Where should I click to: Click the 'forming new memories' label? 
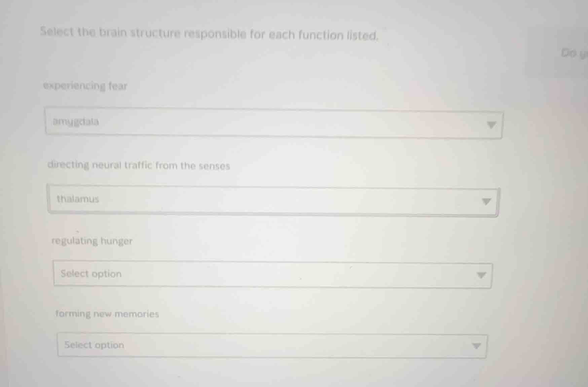tap(107, 314)
